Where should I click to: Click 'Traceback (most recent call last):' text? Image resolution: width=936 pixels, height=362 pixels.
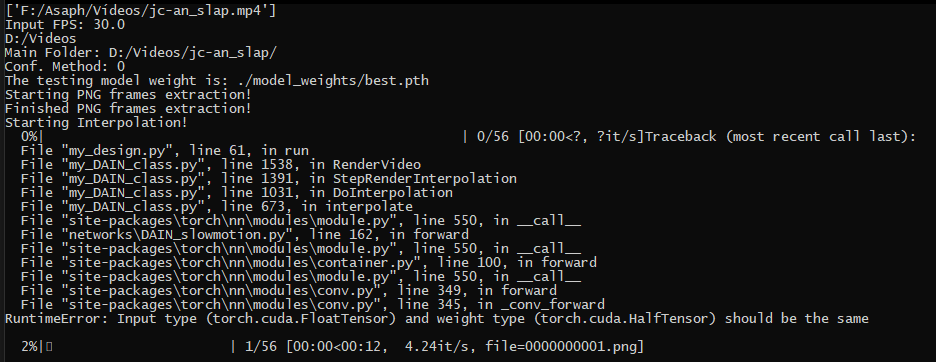point(780,137)
